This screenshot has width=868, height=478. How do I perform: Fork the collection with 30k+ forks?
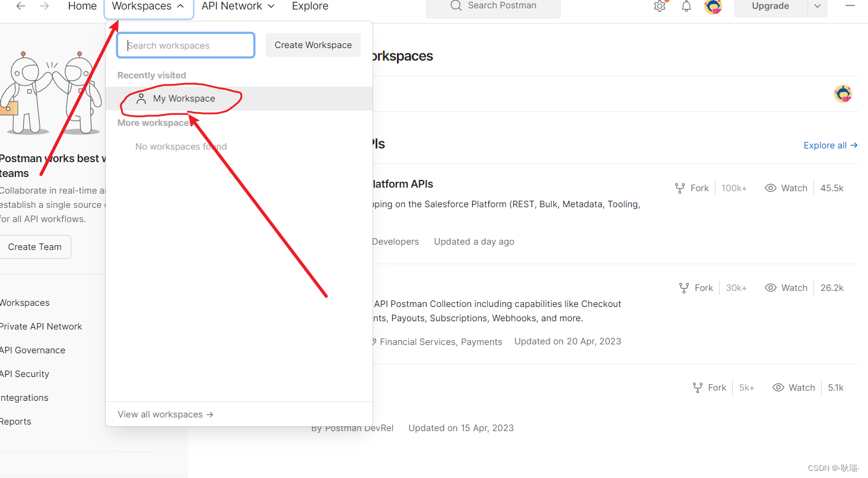tap(696, 288)
